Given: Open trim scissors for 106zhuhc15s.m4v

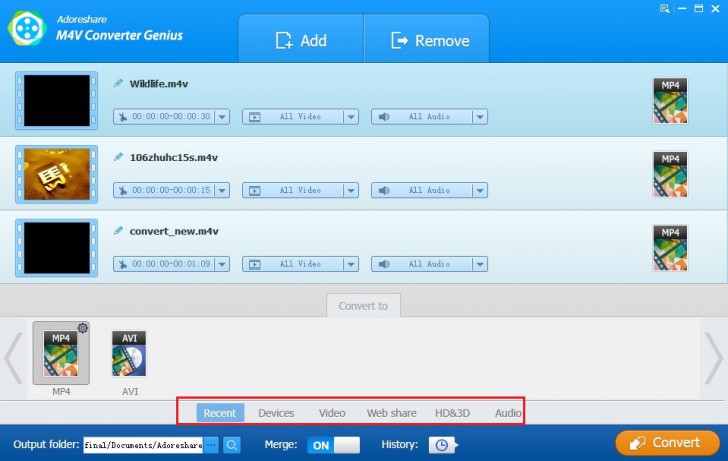Looking at the screenshot, I should pos(123,190).
